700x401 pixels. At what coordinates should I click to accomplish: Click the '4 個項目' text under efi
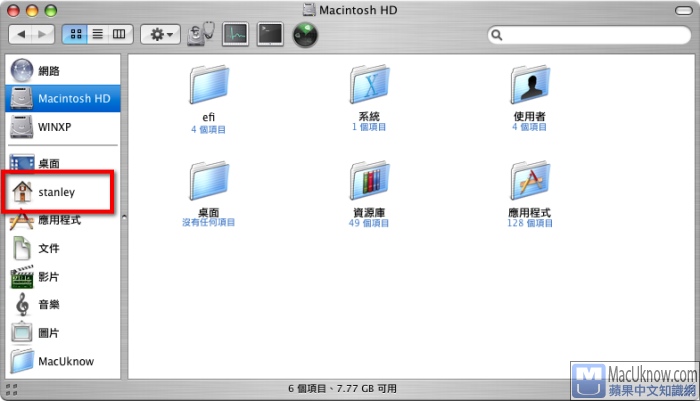click(x=208, y=129)
